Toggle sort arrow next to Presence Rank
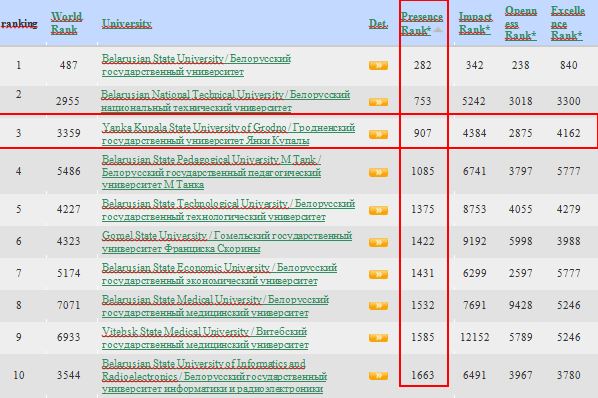598x398 pixels. pos(438,29)
